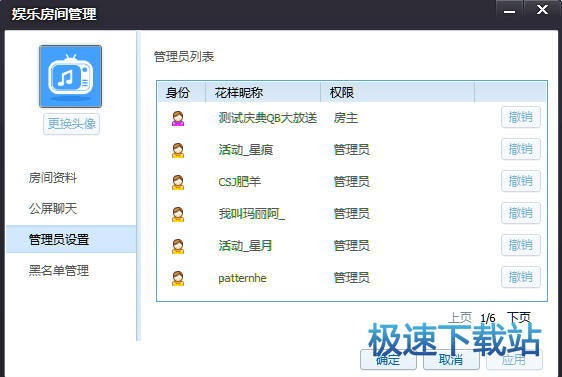Close the 娱乐房间管理 window
The image size is (562, 377).
[542, 9]
